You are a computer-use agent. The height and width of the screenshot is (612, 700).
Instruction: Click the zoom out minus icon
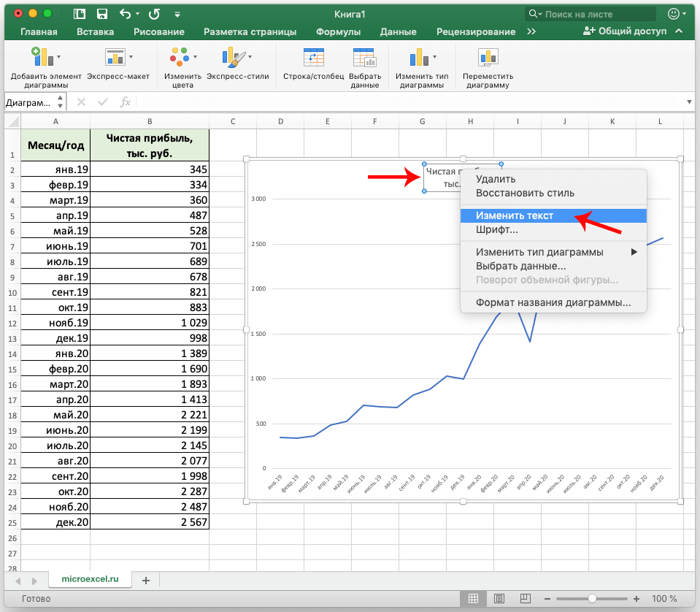point(547,599)
